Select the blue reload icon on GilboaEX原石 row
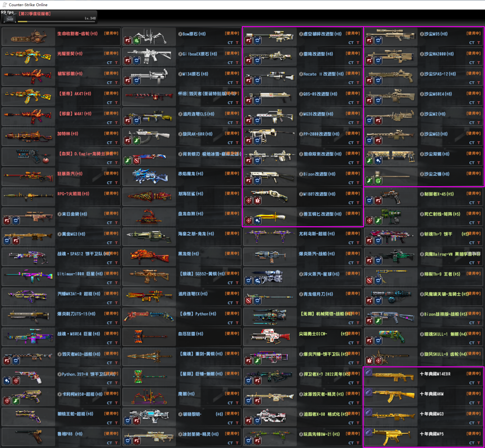Viewport: 485px width, 448px height. 137,61
